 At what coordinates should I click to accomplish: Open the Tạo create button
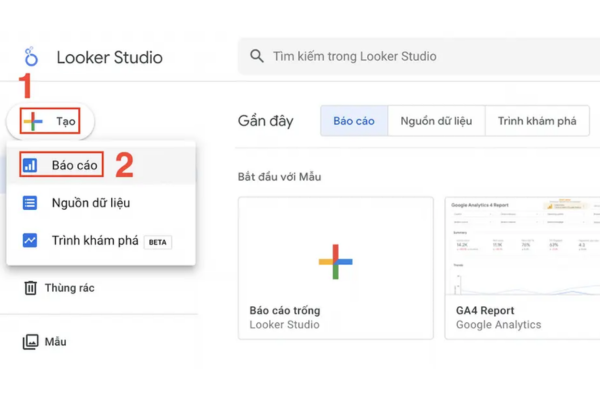tap(50, 121)
